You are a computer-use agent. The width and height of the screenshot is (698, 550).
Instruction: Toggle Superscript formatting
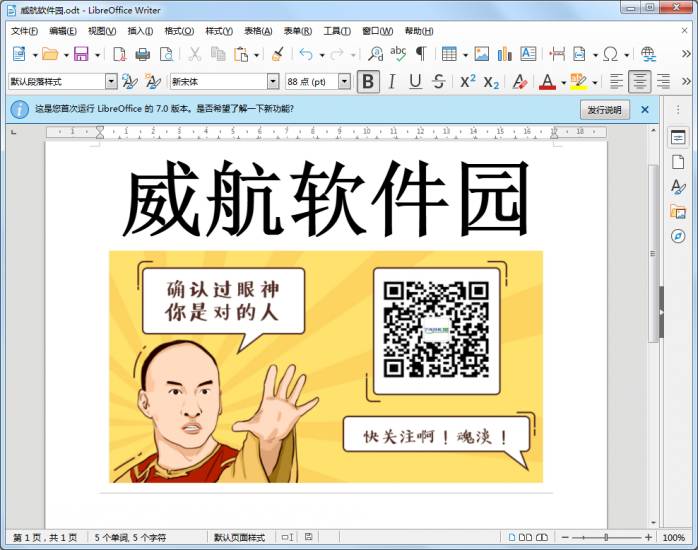click(467, 82)
